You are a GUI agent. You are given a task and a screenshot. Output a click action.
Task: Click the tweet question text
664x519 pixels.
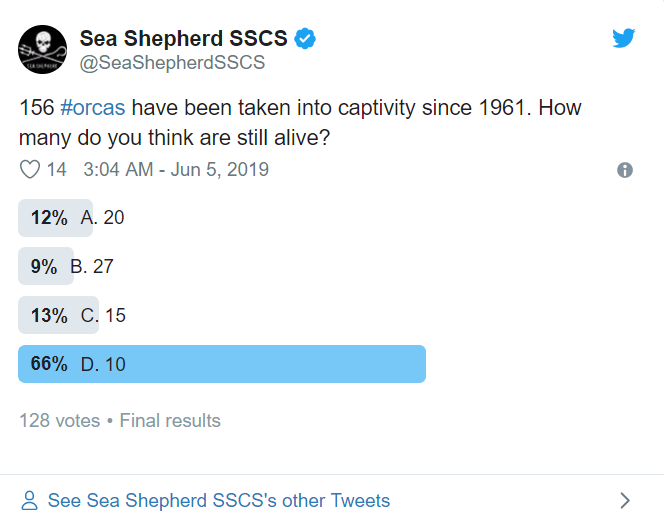(x=300, y=121)
